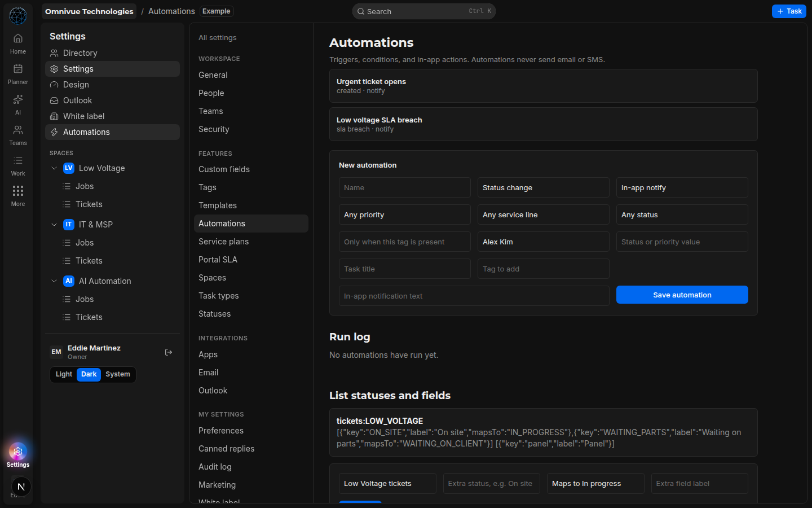
Task: Open the Any status dropdown
Action: pyautogui.click(x=682, y=214)
